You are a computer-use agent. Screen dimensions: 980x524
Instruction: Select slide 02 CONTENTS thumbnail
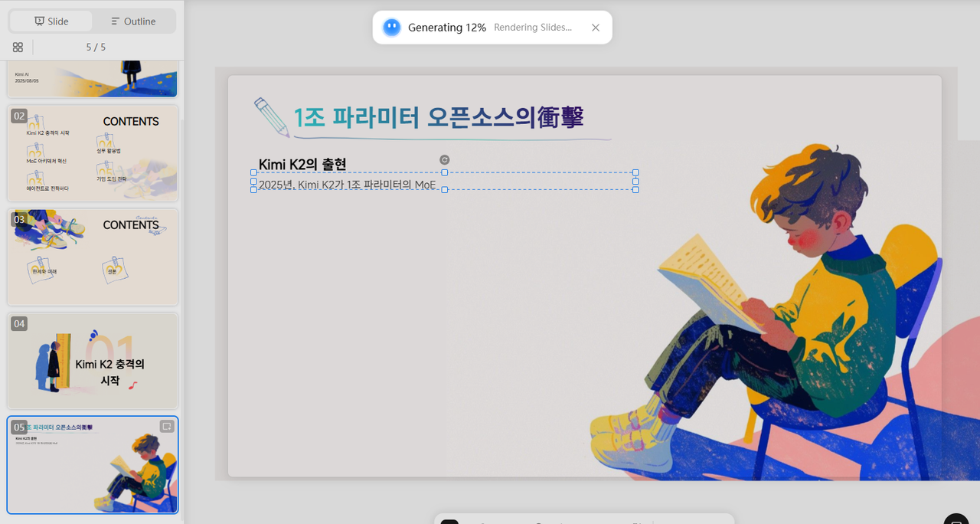click(x=92, y=153)
